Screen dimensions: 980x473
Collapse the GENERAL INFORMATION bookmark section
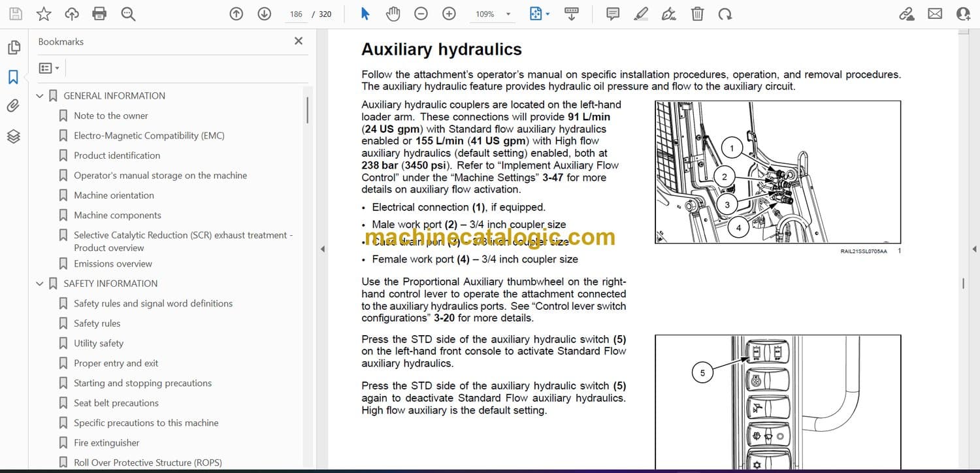[x=39, y=96]
